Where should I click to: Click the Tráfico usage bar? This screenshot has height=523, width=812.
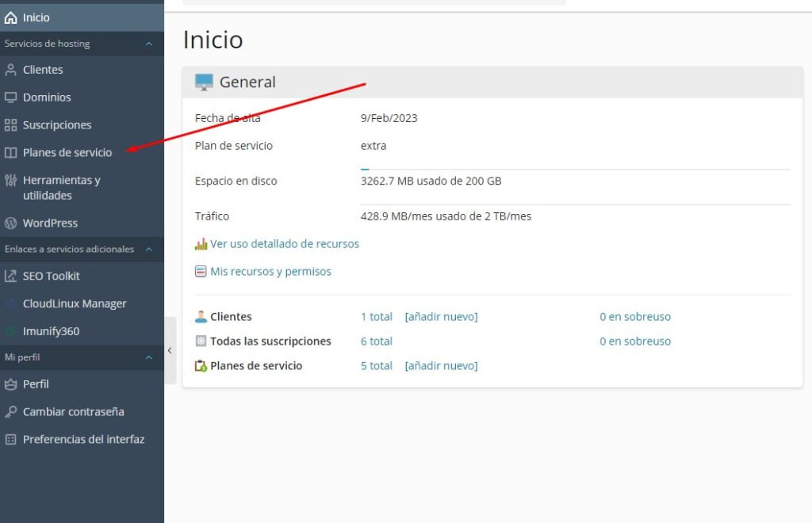(x=576, y=204)
